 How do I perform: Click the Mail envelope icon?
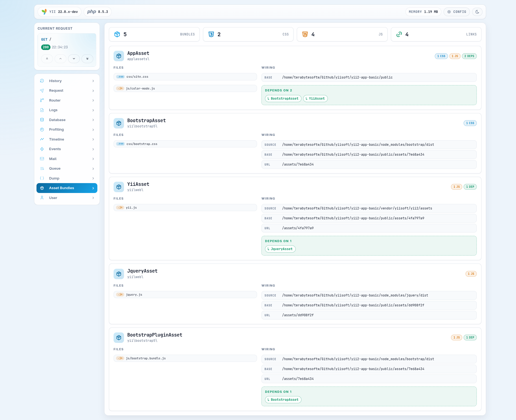(x=42, y=159)
